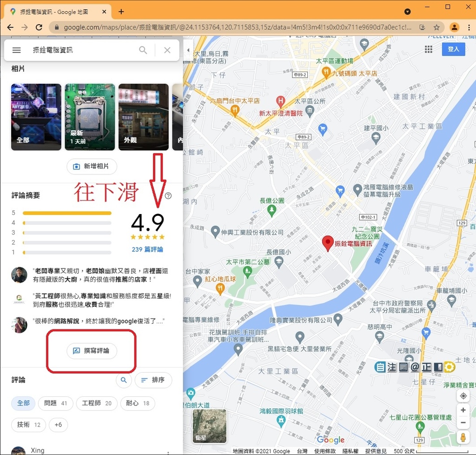Select the 問題 41 filter chip
476x455 pixels.
point(56,403)
